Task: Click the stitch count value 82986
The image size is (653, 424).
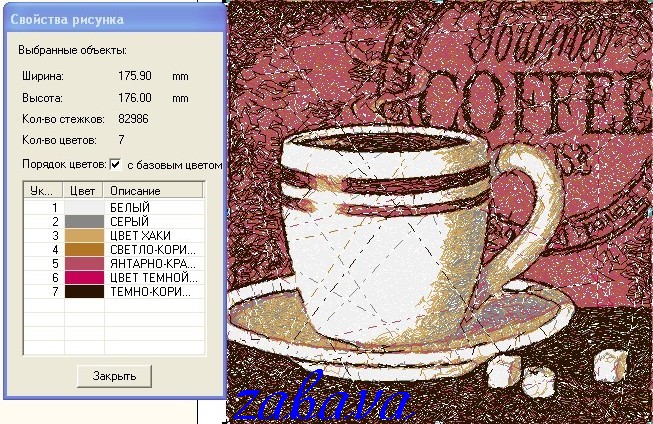Action: pyautogui.click(x=133, y=119)
